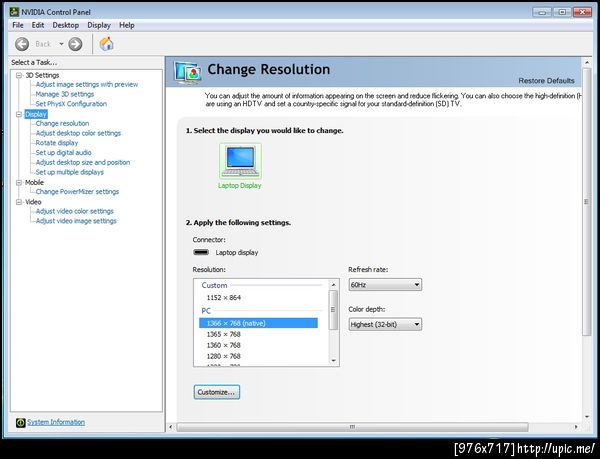Open Adjust video image settings
Image resolution: width=600 pixels, height=459 pixels.
point(76,221)
